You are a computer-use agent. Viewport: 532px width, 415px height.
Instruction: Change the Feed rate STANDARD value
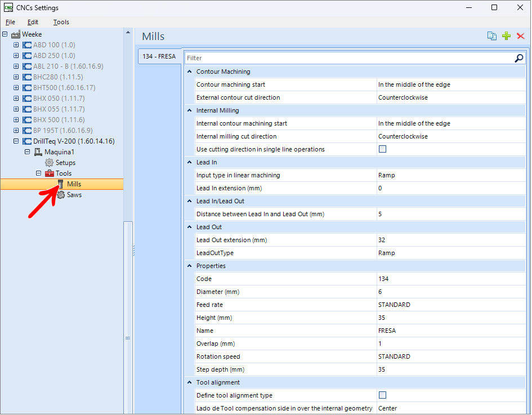pyautogui.click(x=451, y=305)
